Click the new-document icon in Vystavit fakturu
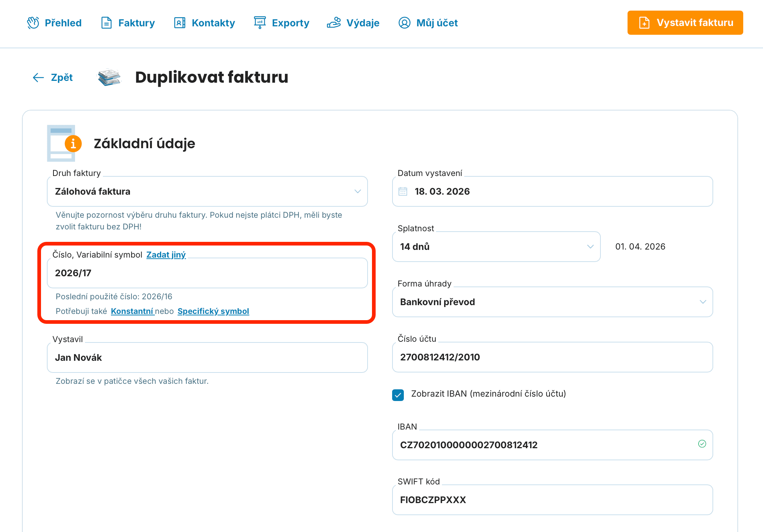The image size is (763, 532). point(644,23)
